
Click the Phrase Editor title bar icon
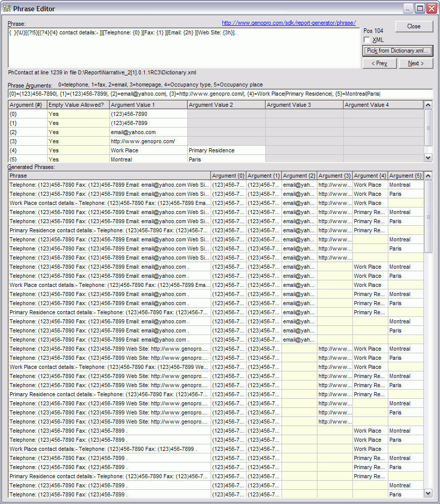7,9
